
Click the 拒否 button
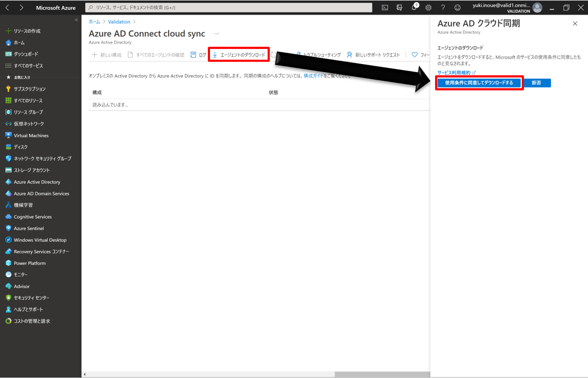coord(537,83)
